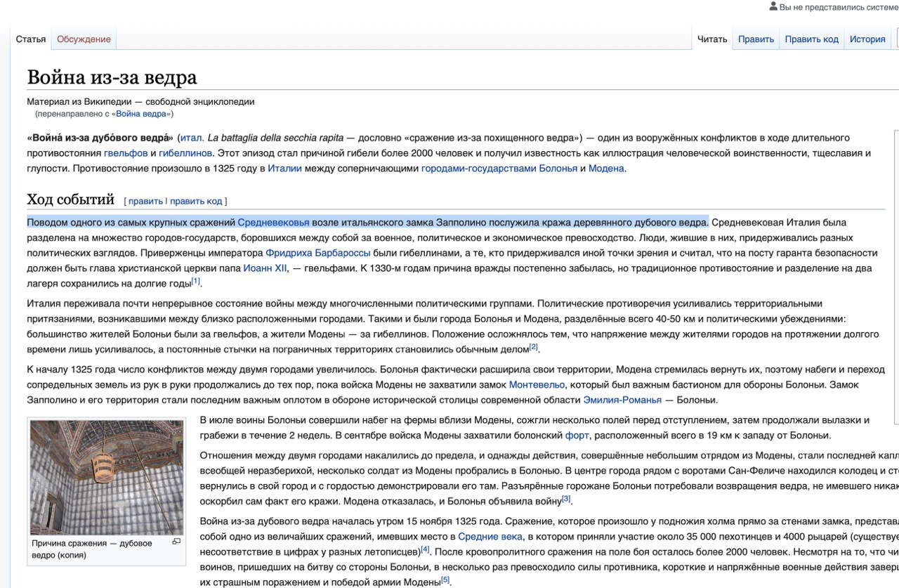The image size is (899, 588).
Task: Open the Монтевельо link
Action: tap(537, 385)
